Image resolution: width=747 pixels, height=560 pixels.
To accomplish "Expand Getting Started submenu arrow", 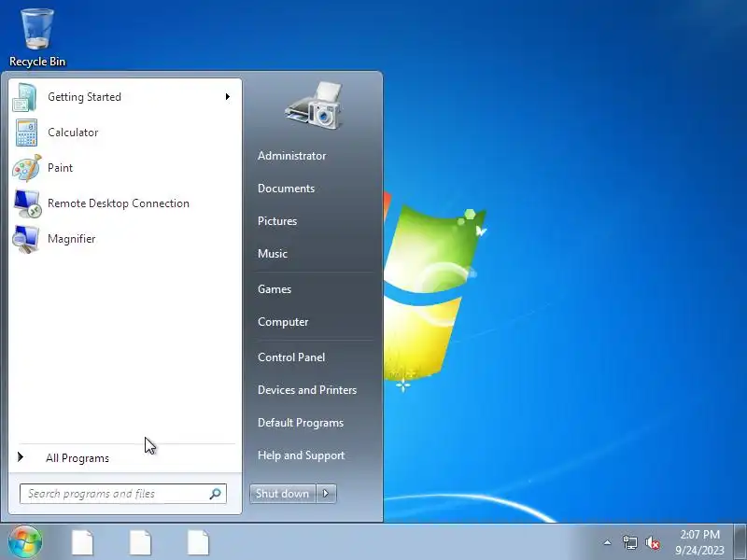I will (x=228, y=97).
